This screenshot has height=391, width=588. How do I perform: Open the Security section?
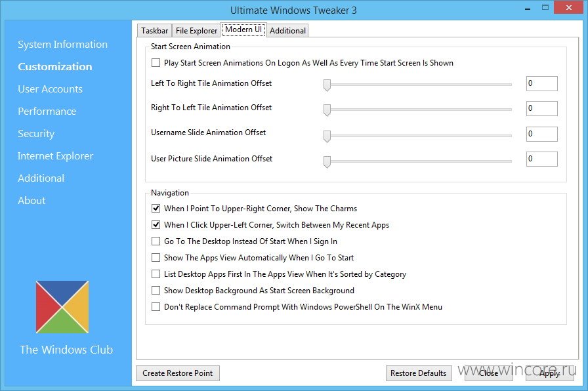point(36,134)
